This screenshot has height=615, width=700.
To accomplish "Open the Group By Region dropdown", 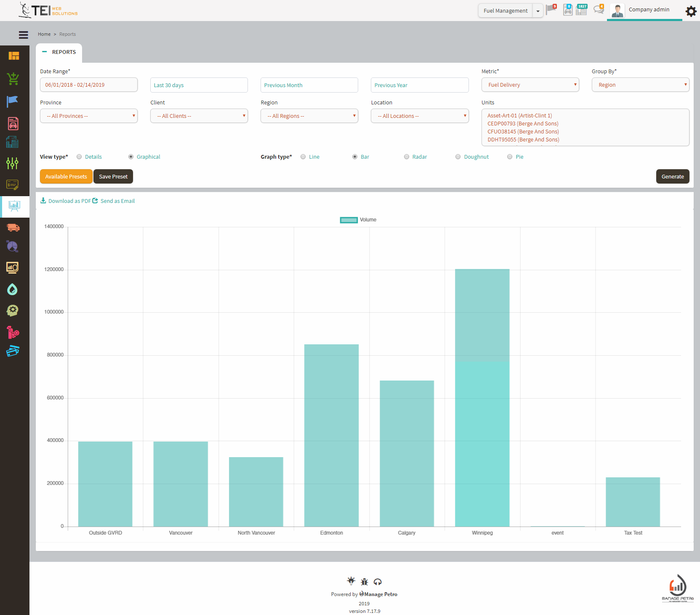I will click(x=640, y=85).
